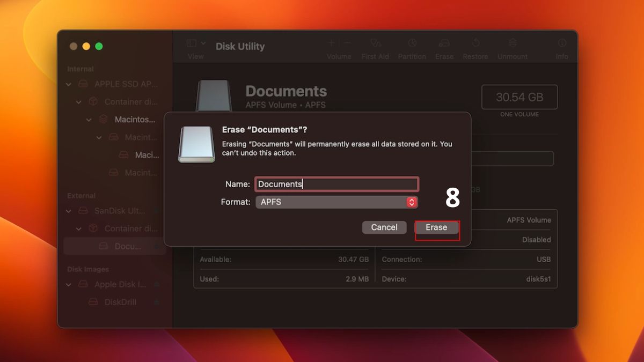Click the APPLE SSD drive icon
The image size is (644, 362).
pyautogui.click(x=83, y=84)
